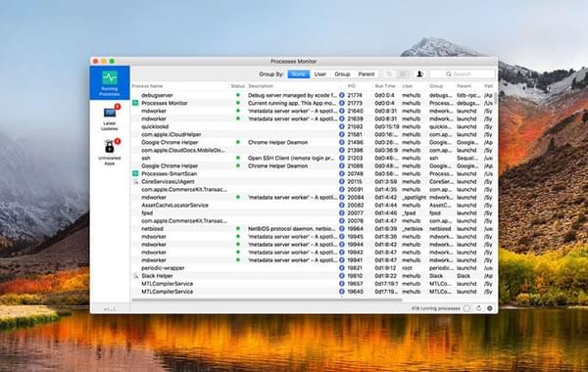588x372 pixels.
Task: Sort by Process Name column header
Action: [147, 86]
